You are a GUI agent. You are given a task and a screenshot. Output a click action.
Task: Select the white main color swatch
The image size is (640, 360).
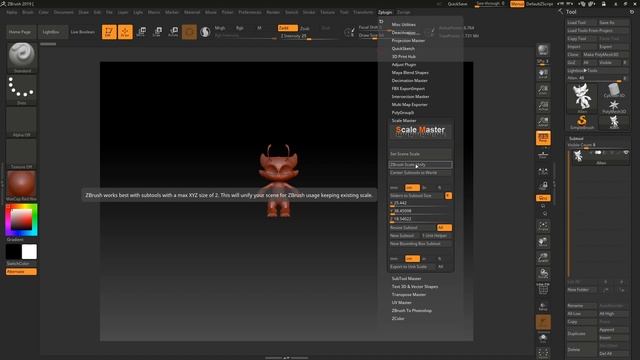pos(29,252)
